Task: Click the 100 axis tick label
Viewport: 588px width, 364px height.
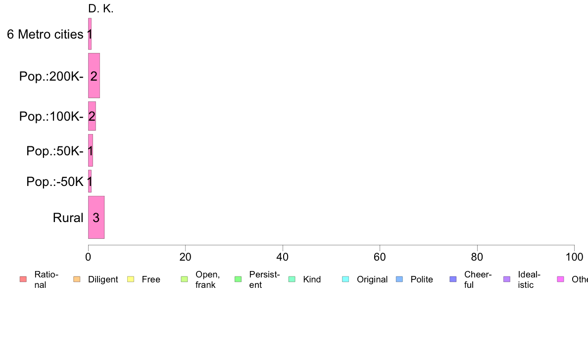Action: pos(574,257)
